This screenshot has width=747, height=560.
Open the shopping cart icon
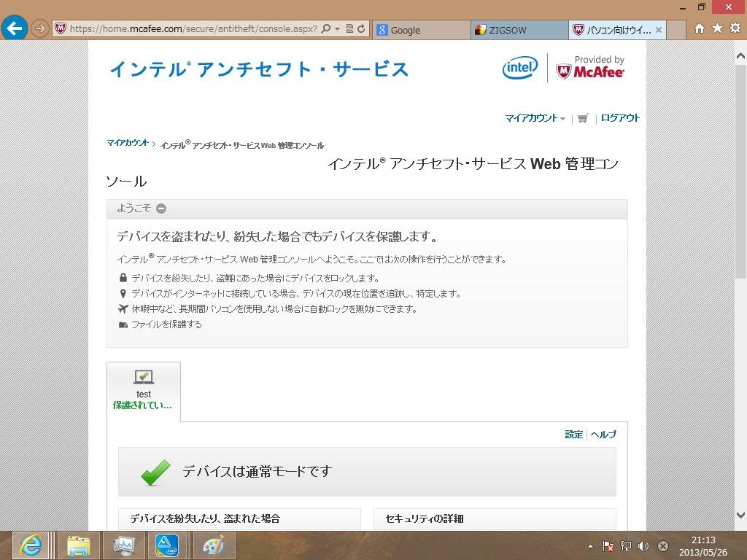pyautogui.click(x=583, y=118)
